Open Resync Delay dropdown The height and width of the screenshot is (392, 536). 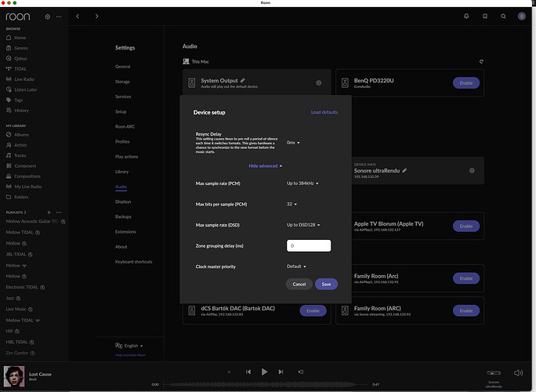[x=293, y=143]
